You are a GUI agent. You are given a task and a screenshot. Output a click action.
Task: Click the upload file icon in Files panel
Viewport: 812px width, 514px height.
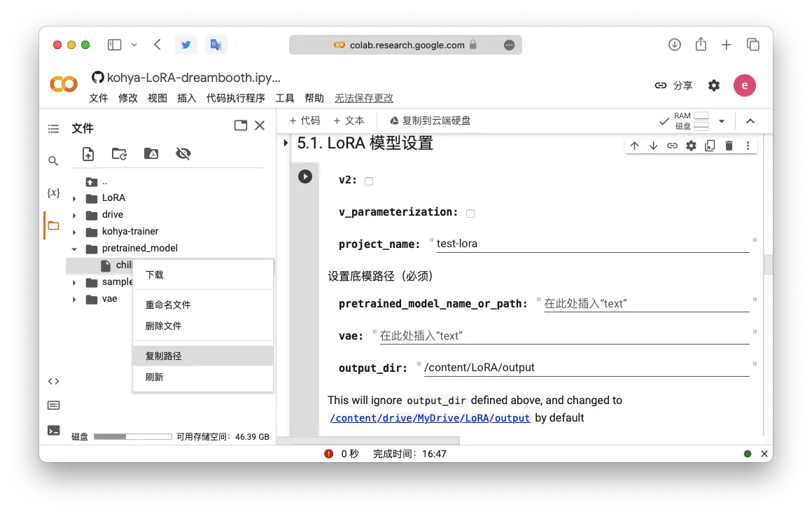coord(88,154)
